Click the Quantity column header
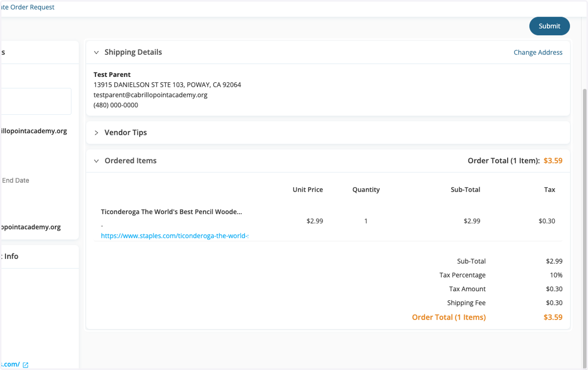Screen dimensions: 588x370 tap(366, 190)
